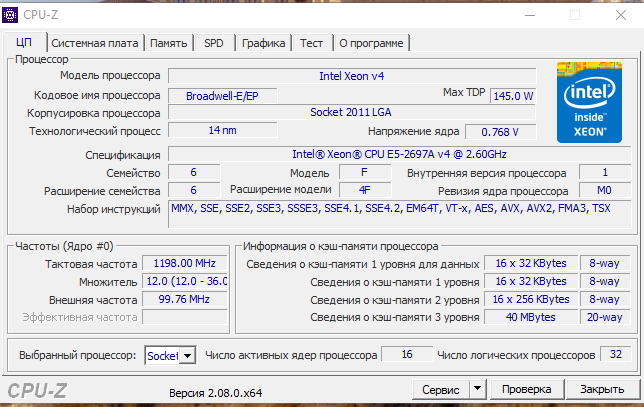
Task: Click the L3 cache 20-way value
Action: tap(605, 317)
